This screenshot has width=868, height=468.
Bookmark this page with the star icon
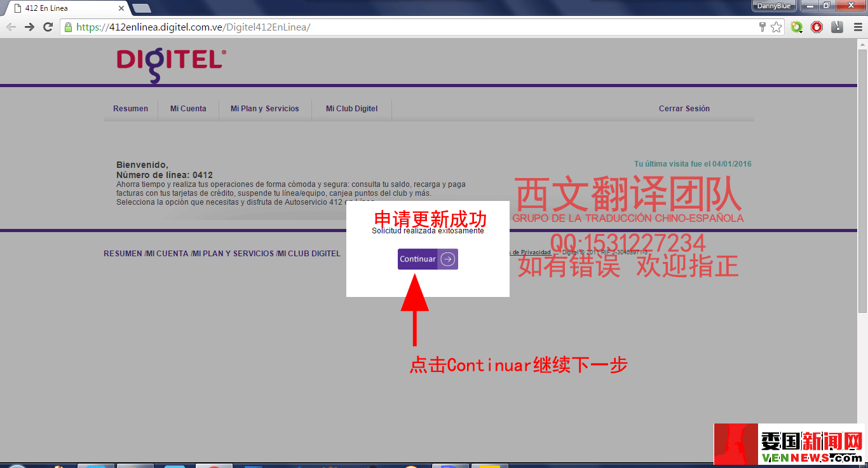click(x=776, y=27)
